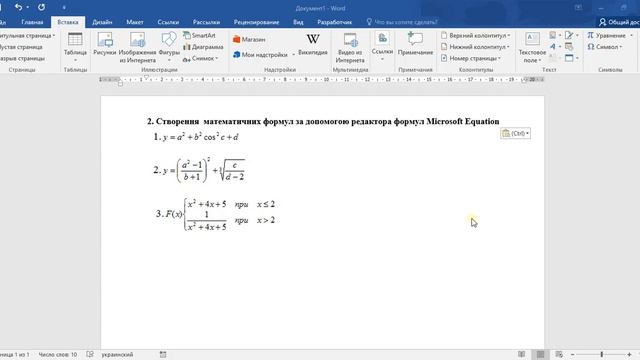Click the zoom out minus button

[x=572, y=354]
